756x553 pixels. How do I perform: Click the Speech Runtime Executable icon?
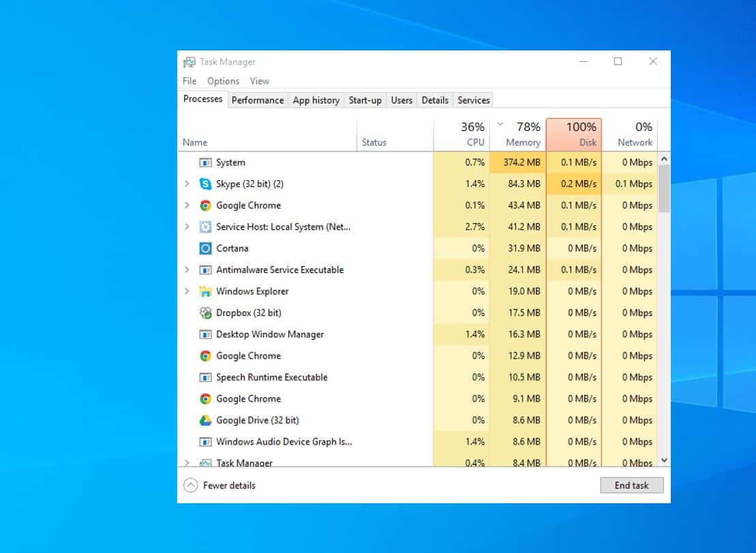(x=205, y=377)
